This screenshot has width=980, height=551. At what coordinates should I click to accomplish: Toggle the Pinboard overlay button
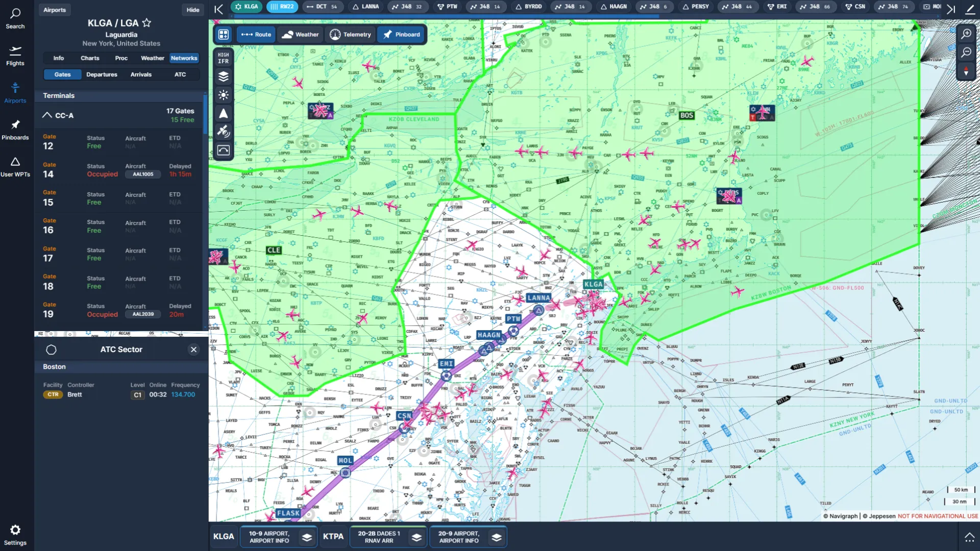pos(402,35)
